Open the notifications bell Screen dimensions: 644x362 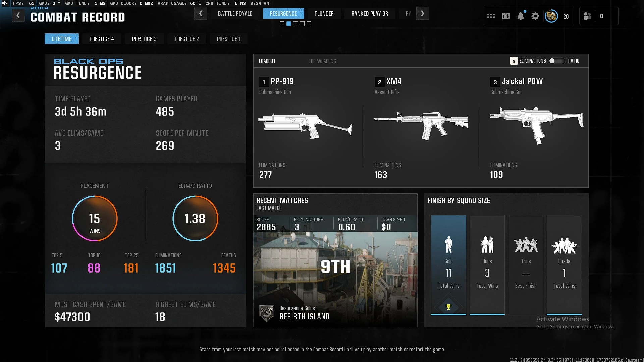coord(520,16)
